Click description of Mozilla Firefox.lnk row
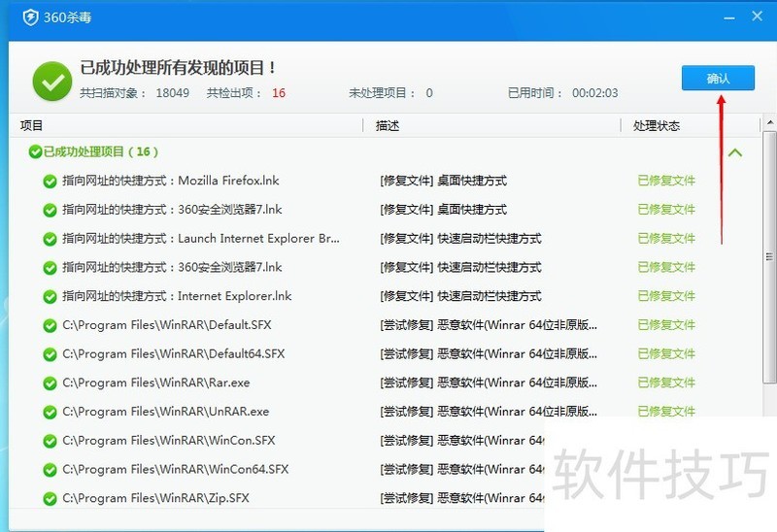Image resolution: width=777 pixels, height=532 pixels. pyautogui.click(x=444, y=181)
